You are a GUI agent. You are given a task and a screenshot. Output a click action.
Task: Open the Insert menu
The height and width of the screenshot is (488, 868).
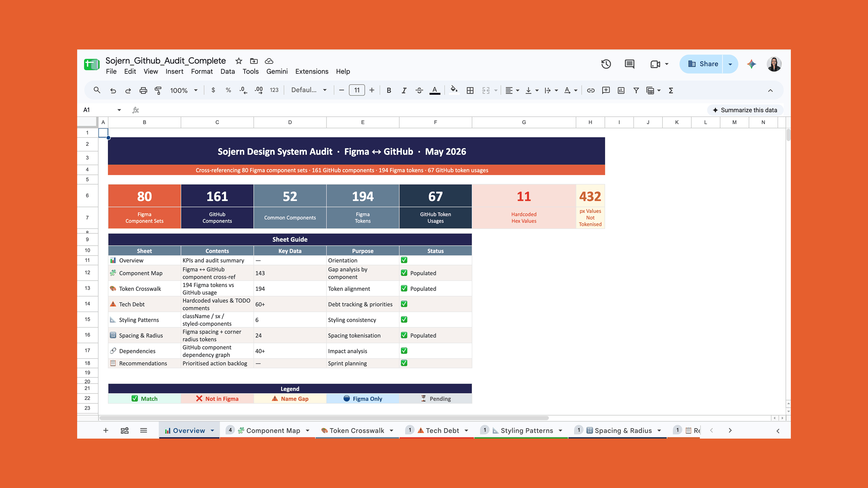click(174, 71)
